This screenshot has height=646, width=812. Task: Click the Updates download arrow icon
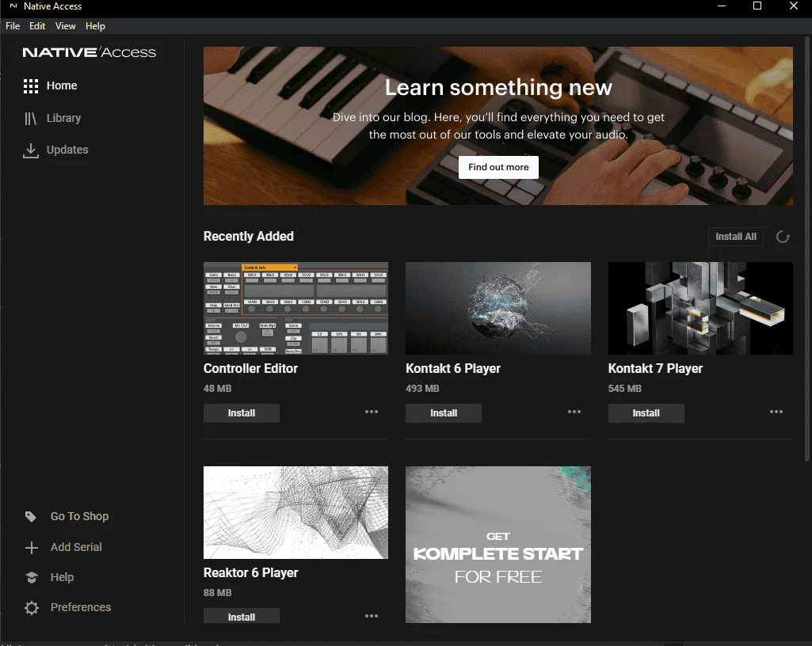[x=31, y=150]
